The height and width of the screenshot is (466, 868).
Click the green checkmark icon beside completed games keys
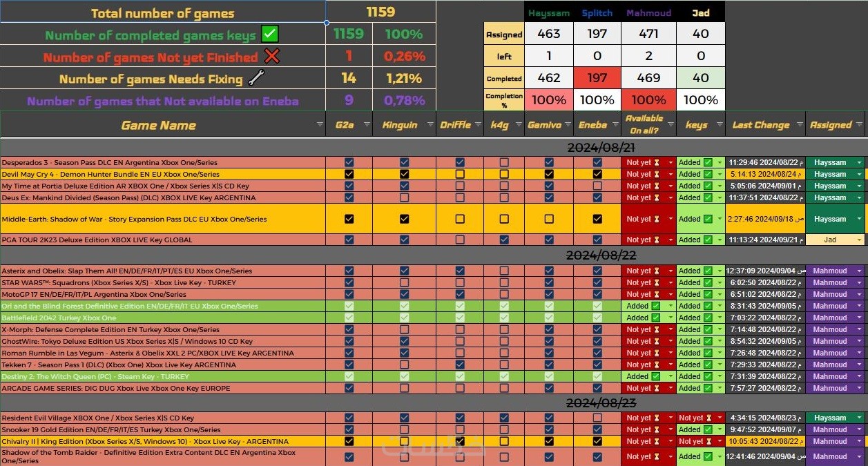point(270,34)
